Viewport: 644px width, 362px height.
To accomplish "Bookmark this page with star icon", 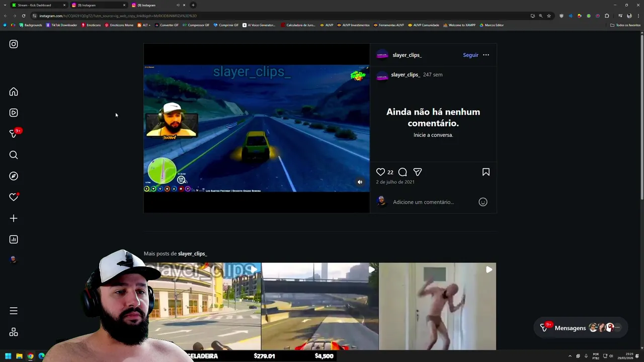I will tap(549, 16).
